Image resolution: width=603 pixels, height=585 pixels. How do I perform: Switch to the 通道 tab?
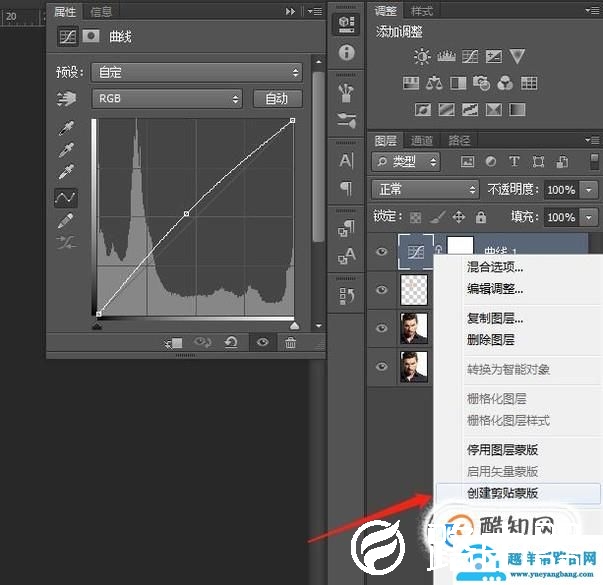tap(423, 141)
